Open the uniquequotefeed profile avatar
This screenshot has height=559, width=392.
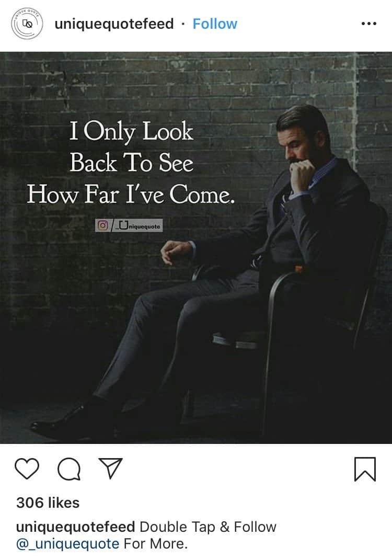tap(27, 24)
